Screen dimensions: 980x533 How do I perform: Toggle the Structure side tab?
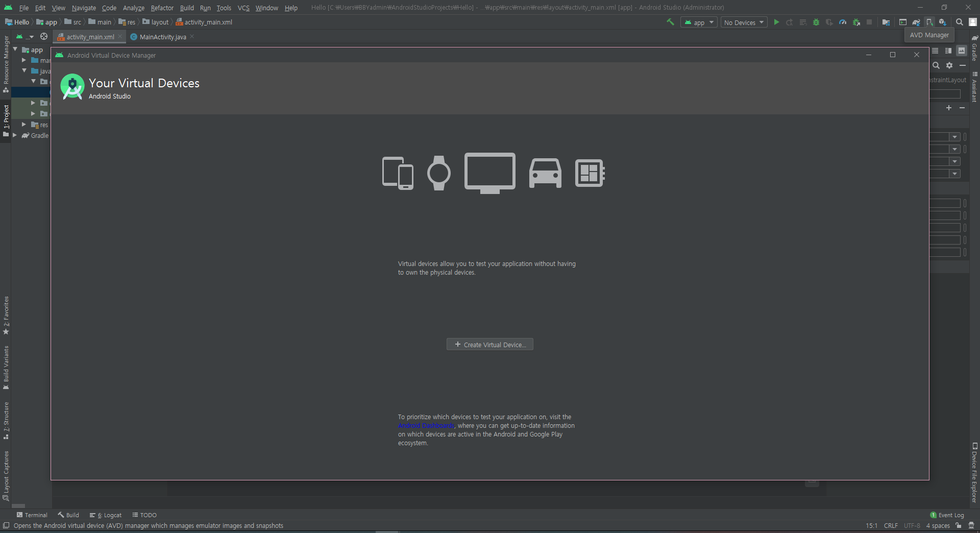coord(6,421)
